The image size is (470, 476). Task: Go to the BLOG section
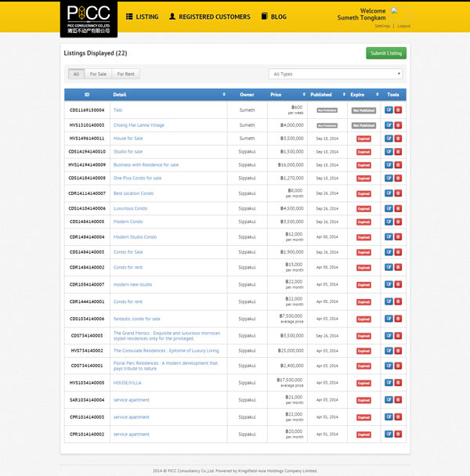274,16
